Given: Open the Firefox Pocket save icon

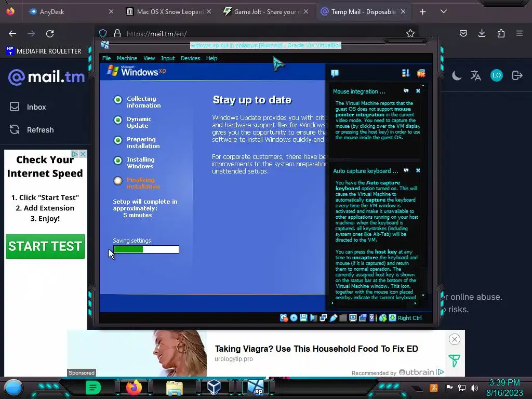Looking at the screenshot, I should [x=463, y=33].
